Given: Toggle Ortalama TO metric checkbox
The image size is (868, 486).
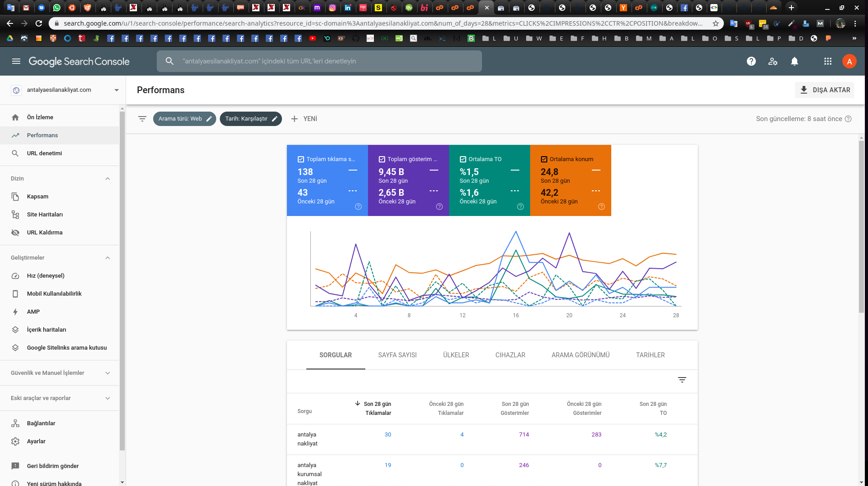Looking at the screenshot, I should point(463,159).
